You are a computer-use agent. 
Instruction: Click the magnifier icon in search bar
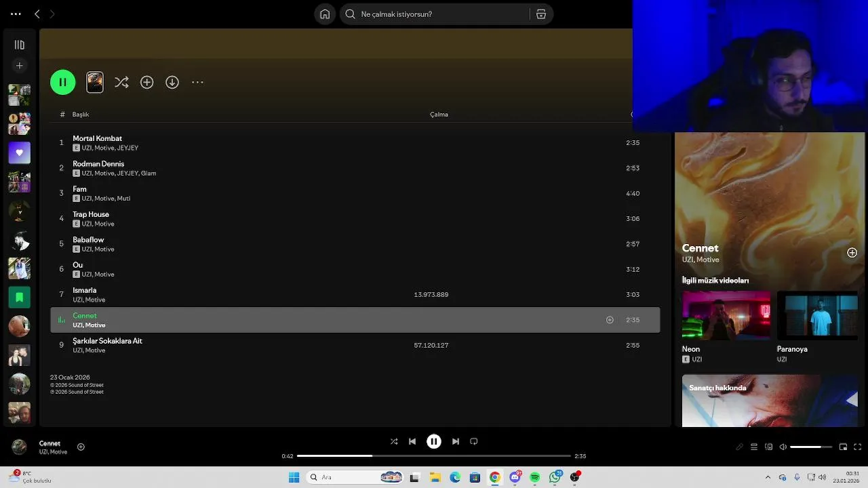pyautogui.click(x=350, y=14)
